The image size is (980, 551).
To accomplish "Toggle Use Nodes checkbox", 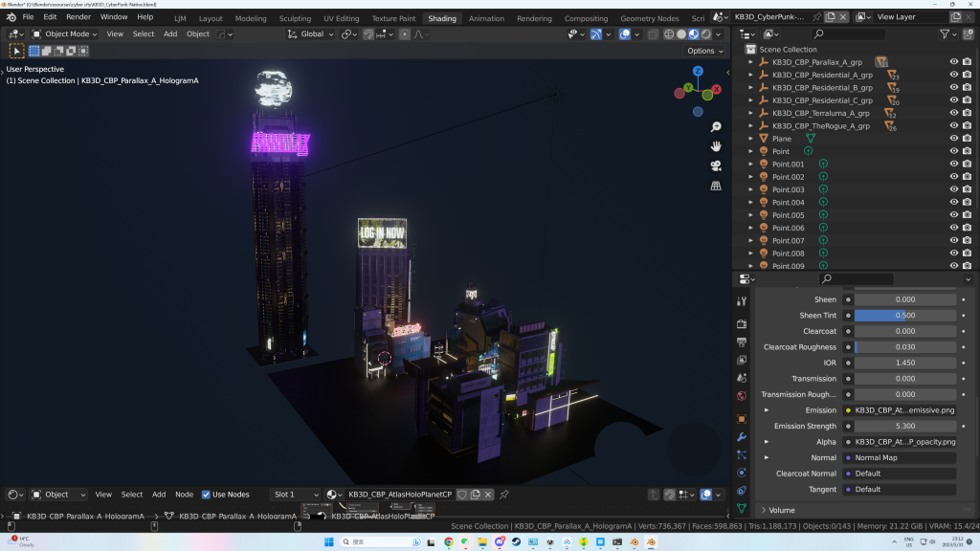I will [x=206, y=495].
